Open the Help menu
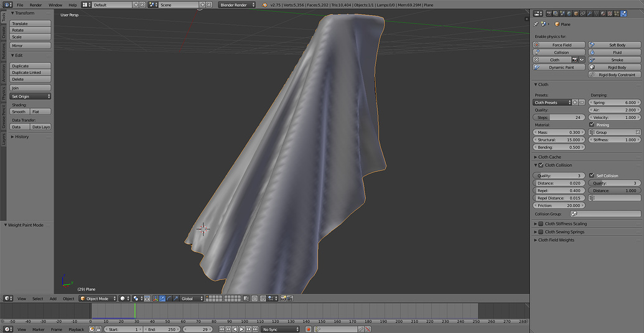The image size is (644, 333). (x=72, y=5)
